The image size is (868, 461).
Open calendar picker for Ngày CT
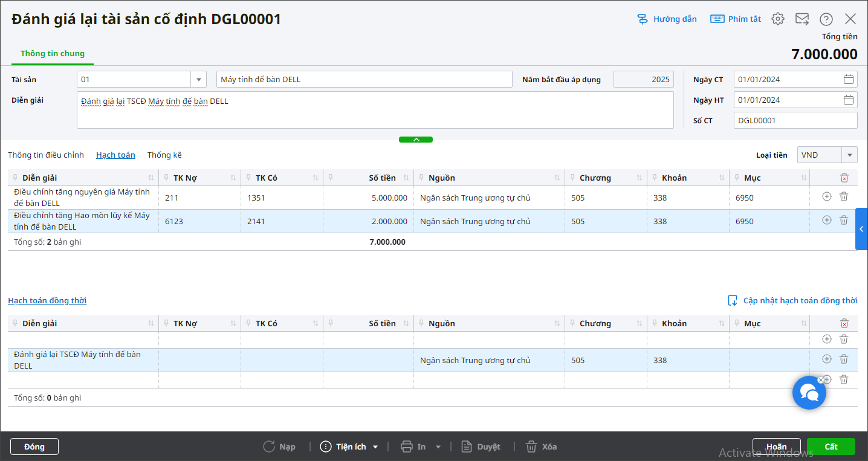coord(848,80)
